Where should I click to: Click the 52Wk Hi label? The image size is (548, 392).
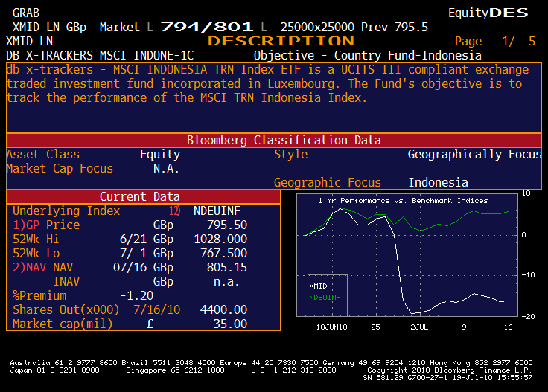click(36, 239)
